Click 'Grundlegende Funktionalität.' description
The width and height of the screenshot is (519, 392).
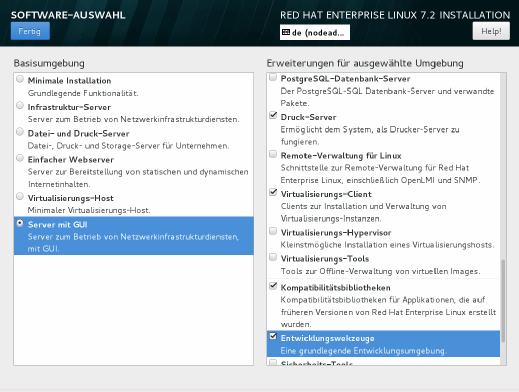[83, 93]
